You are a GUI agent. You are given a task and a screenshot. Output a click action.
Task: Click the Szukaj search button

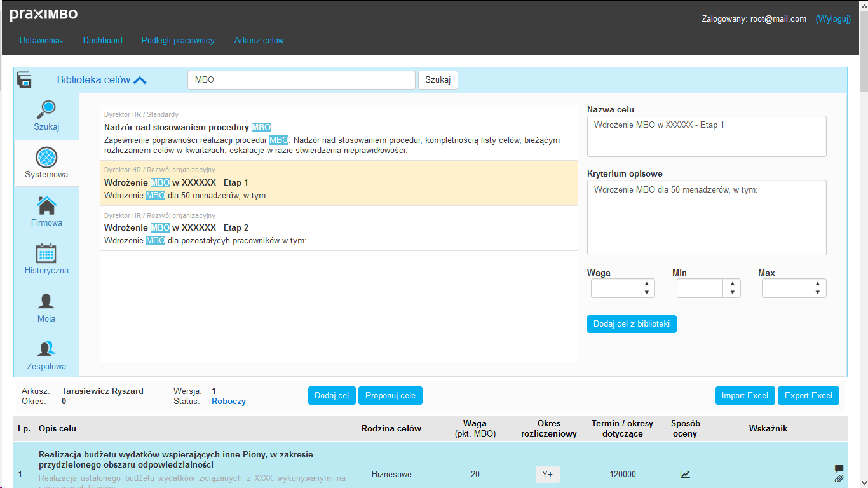pos(438,80)
